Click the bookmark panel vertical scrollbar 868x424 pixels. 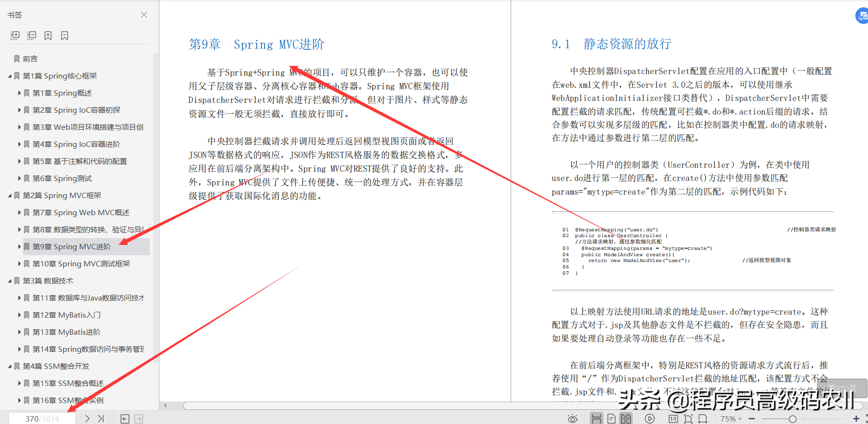(156, 207)
